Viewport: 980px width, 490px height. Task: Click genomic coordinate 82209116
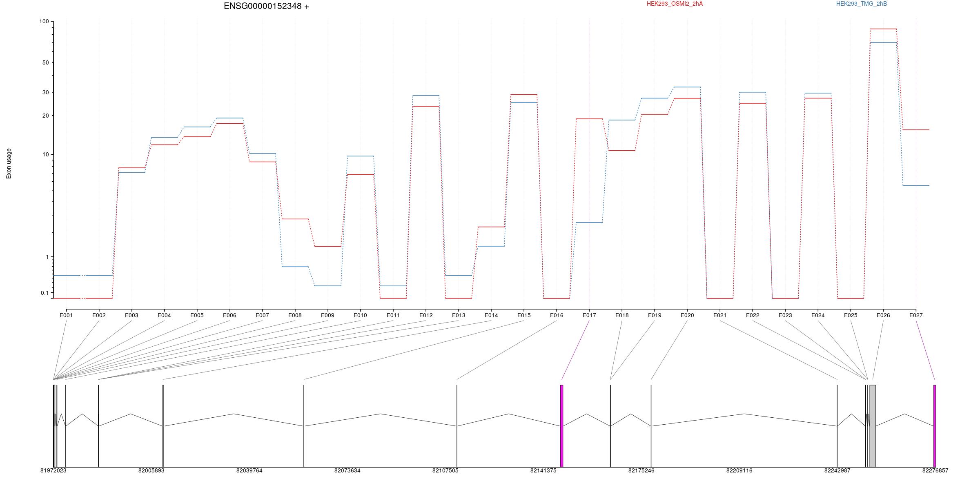[739, 470]
